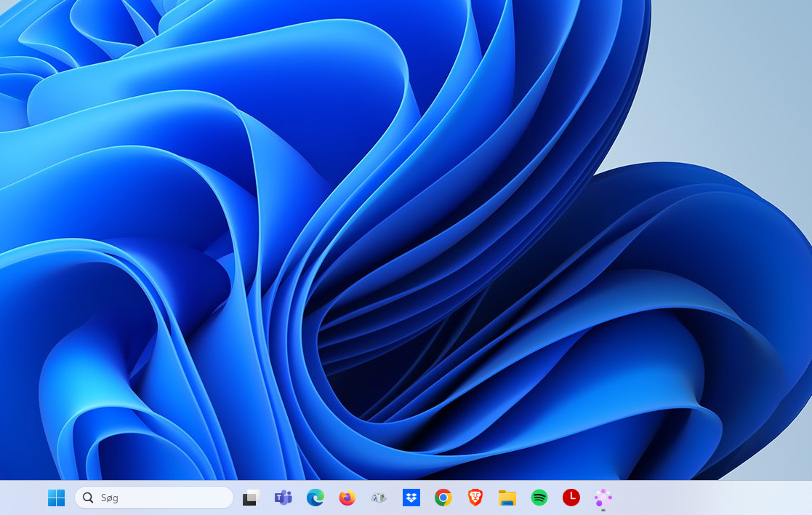The width and height of the screenshot is (812, 515).
Task: Open the Dropbox app
Action: (411, 498)
